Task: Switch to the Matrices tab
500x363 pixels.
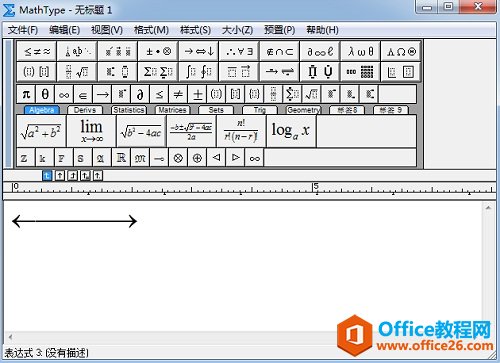Action: [172, 110]
